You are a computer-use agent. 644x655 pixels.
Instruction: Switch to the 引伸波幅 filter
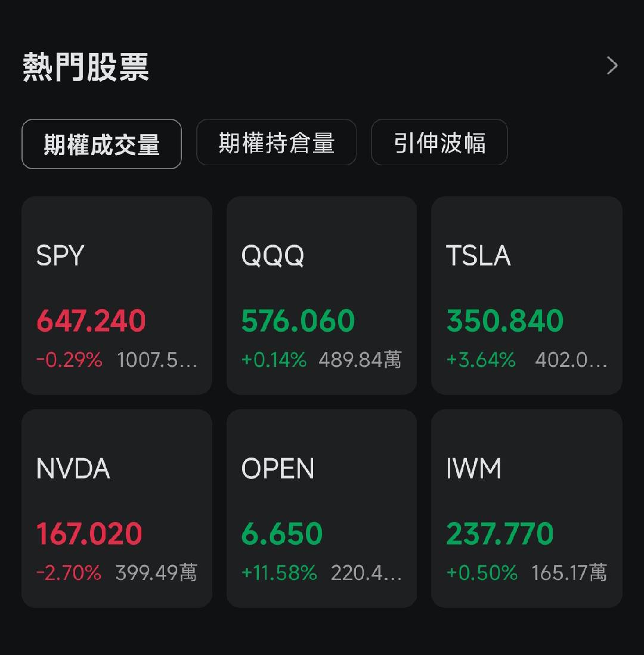pyautogui.click(x=439, y=143)
